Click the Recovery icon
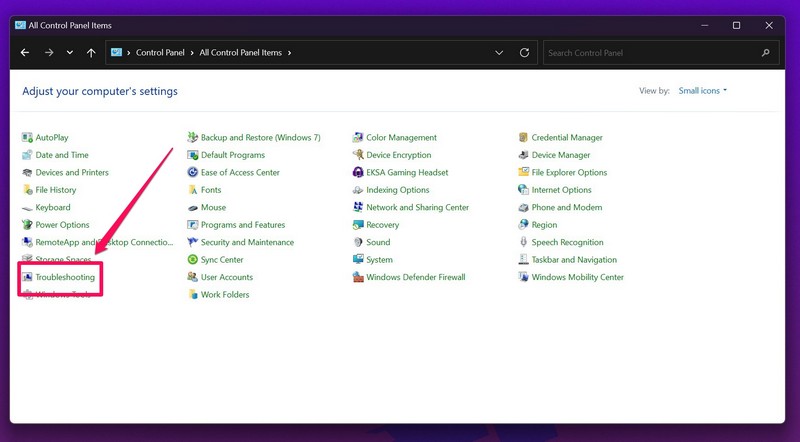The image size is (800, 442). click(358, 225)
